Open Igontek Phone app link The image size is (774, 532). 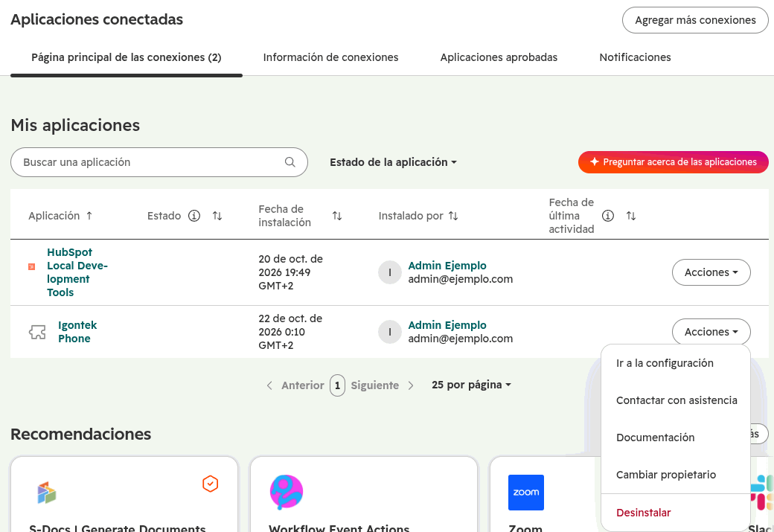[77, 332]
